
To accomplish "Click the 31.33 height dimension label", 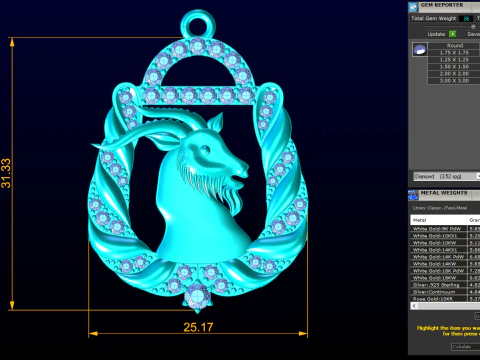I will click(6, 173).
